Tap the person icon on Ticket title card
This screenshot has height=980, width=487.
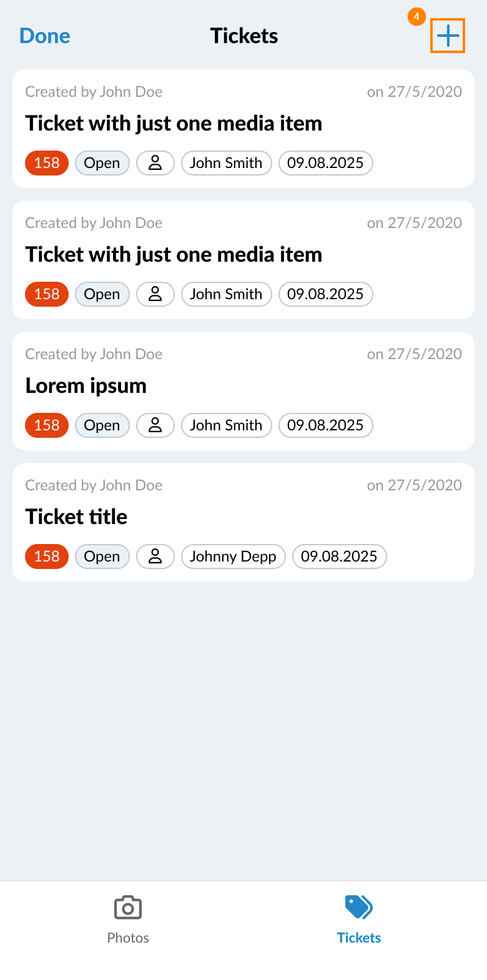(155, 557)
